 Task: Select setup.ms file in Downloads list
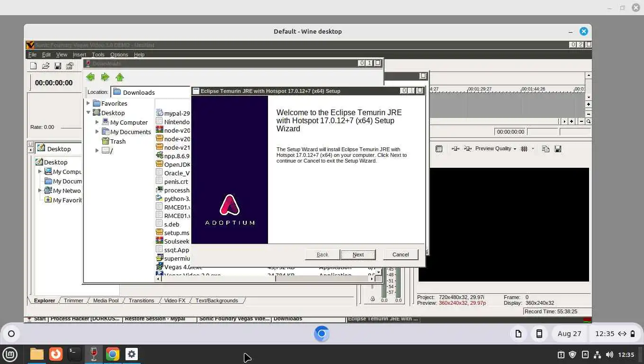pyautogui.click(x=173, y=233)
